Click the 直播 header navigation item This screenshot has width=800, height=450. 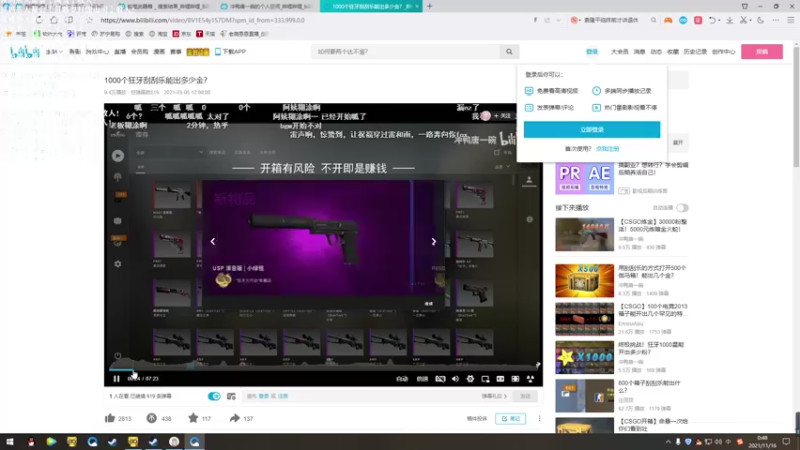(120, 52)
